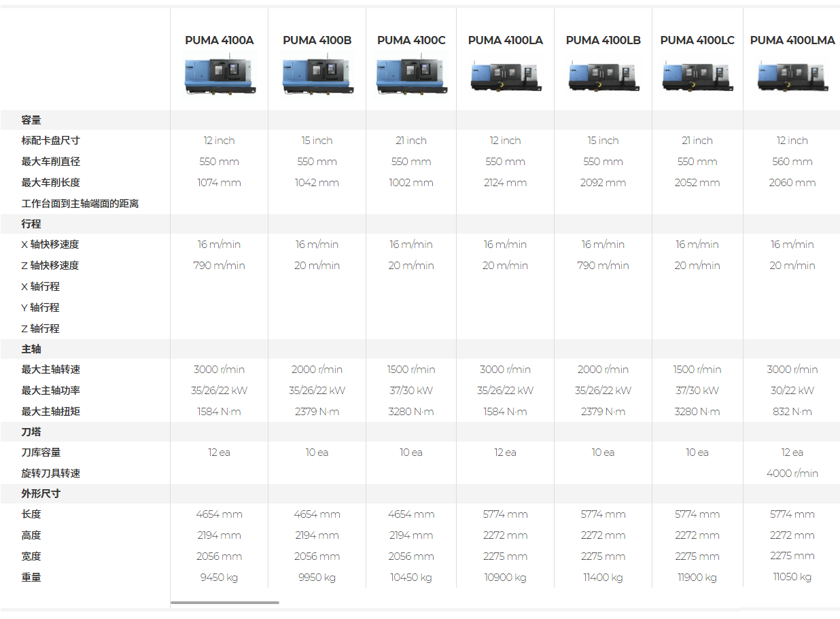Click the 最大车削直径 row label

point(50,162)
